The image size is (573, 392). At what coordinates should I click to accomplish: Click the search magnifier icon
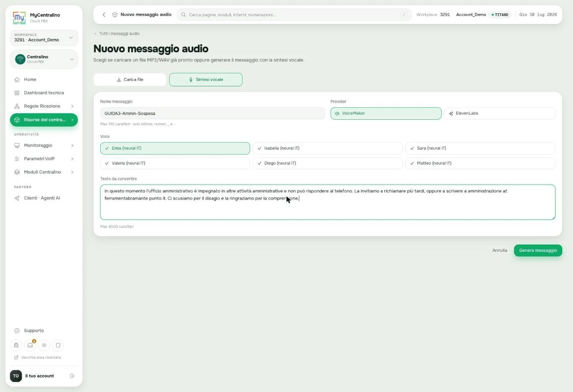coord(184,15)
